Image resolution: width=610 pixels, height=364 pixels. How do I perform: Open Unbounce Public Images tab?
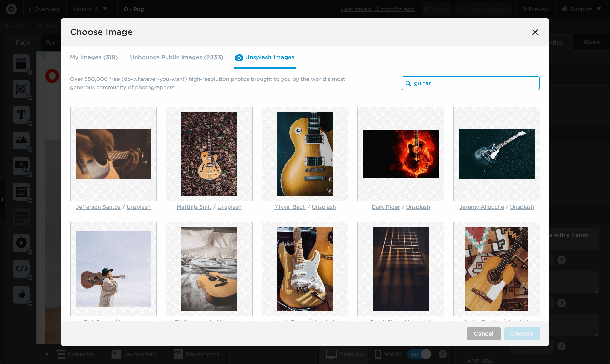[177, 57]
